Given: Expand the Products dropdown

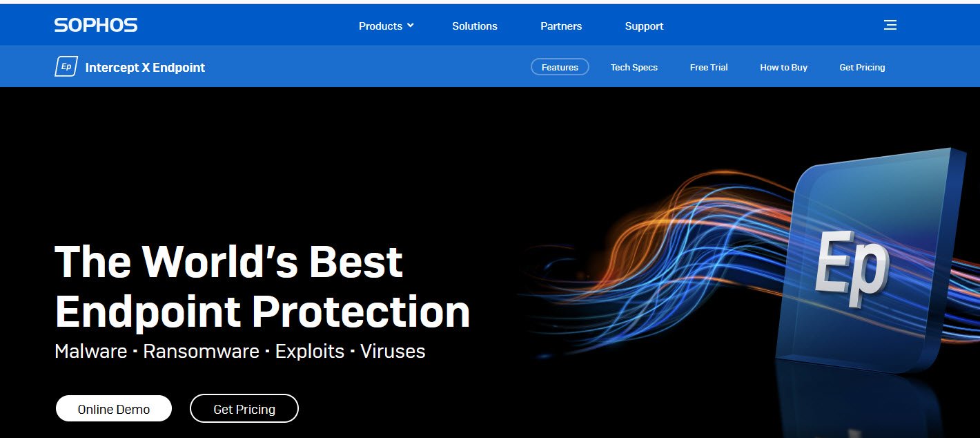Looking at the screenshot, I should (386, 26).
